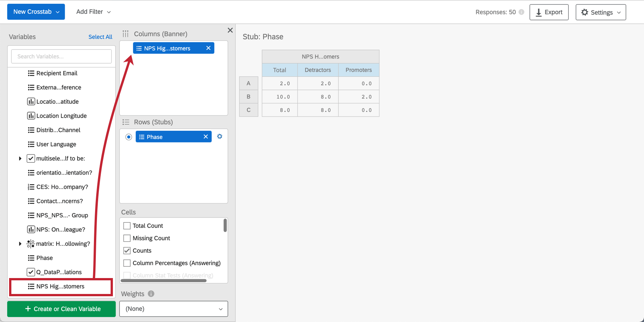Click the Location Longitude variable icon
The width and height of the screenshot is (644, 322).
coord(31,116)
